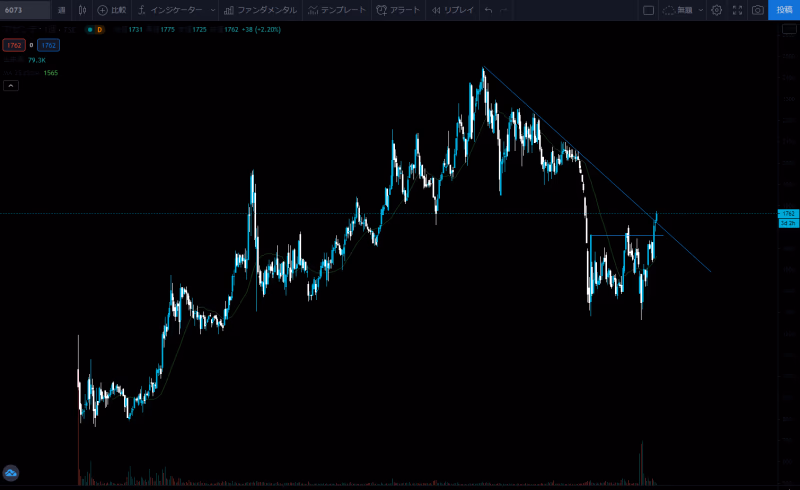Image resolution: width=800 pixels, height=490 pixels.
Task: Redo the last undone action
Action: coord(504,10)
